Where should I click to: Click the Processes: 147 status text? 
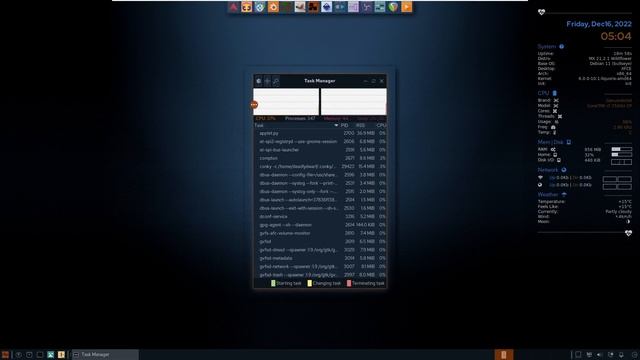(x=300, y=118)
